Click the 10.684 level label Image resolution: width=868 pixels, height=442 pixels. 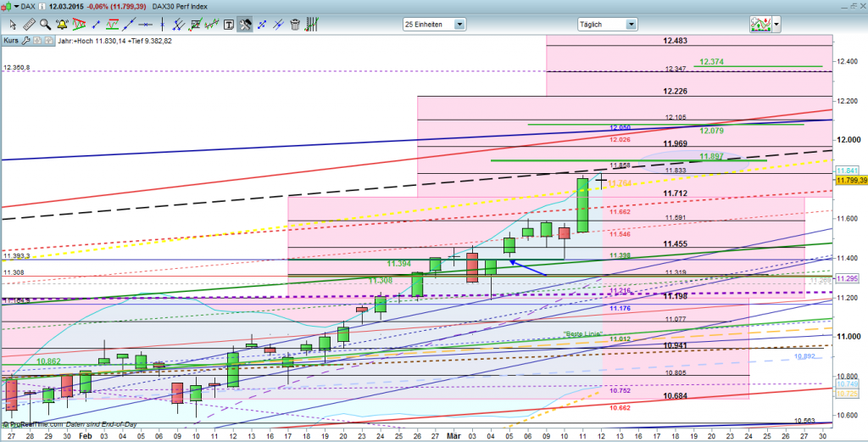pyautogui.click(x=676, y=396)
